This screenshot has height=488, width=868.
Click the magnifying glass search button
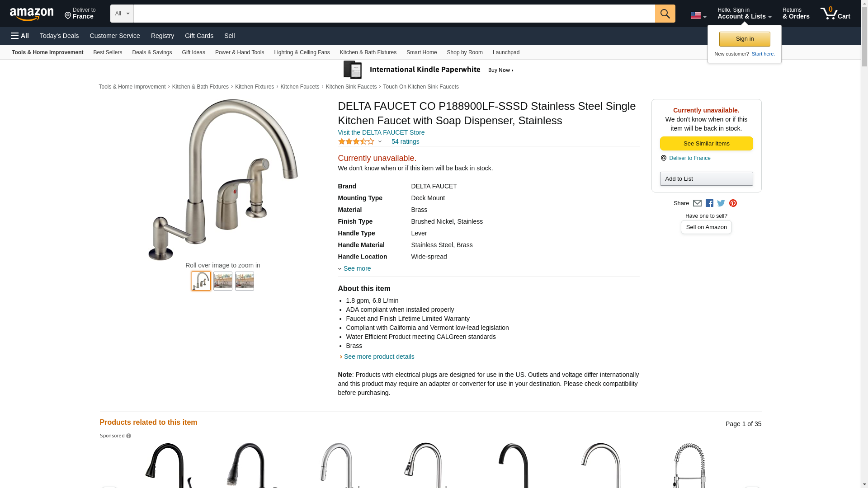pos(665,14)
